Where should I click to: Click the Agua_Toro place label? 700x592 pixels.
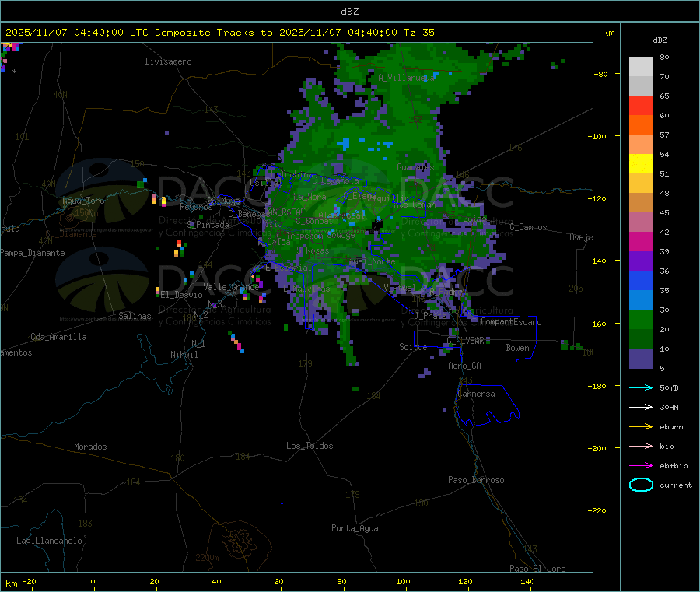(83, 201)
